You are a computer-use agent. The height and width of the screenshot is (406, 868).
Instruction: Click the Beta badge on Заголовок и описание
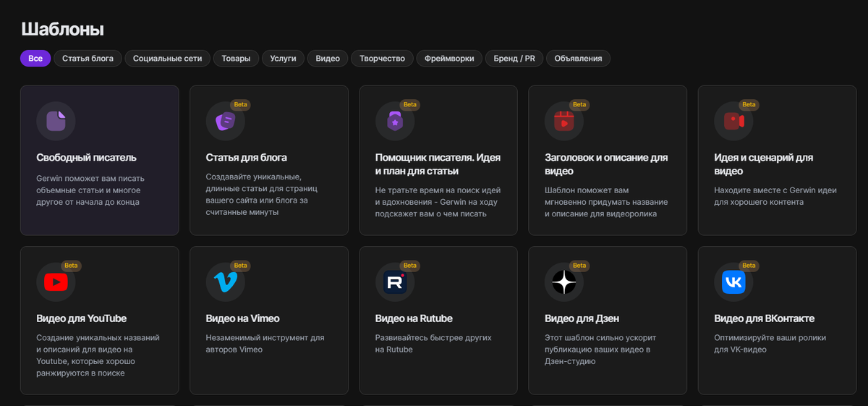[x=579, y=105]
